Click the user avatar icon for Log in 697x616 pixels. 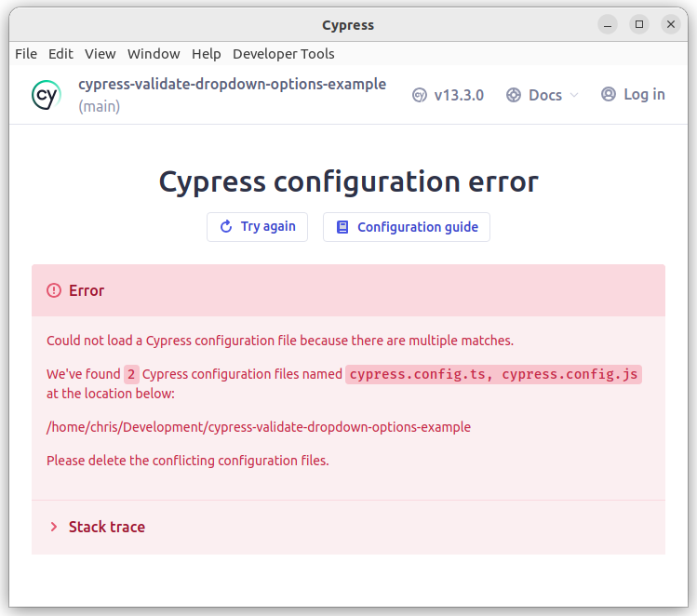click(609, 94)
